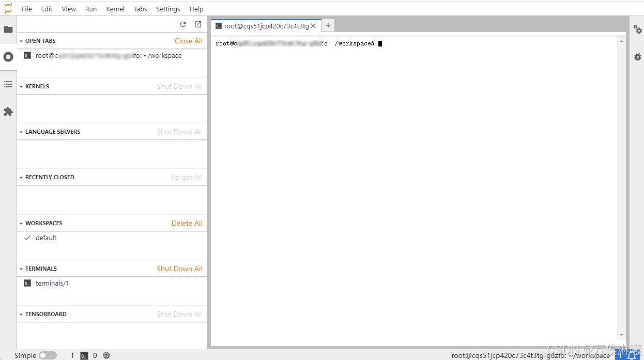
Task: Open the Property Inspector gears icon
Action: coord(638,29)
